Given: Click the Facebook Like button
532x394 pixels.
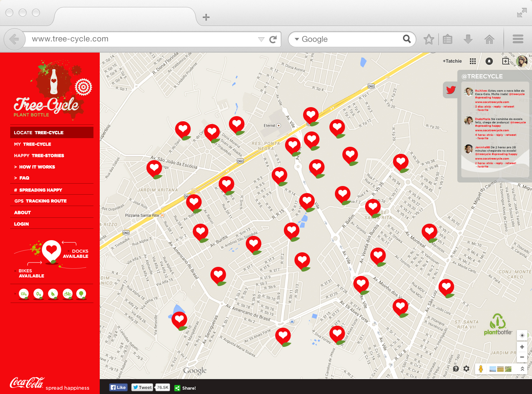Looking at the screenshot, I should pos(119,387).
